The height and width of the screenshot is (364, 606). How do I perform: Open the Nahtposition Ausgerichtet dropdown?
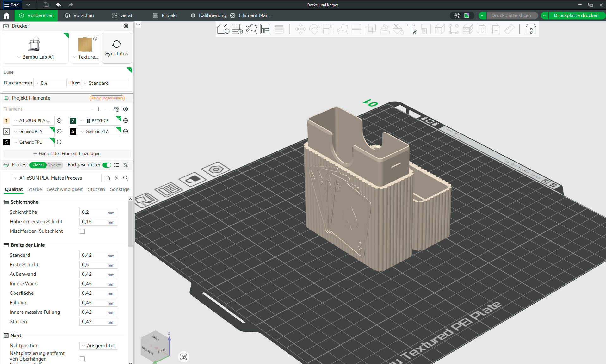(98, 346)
